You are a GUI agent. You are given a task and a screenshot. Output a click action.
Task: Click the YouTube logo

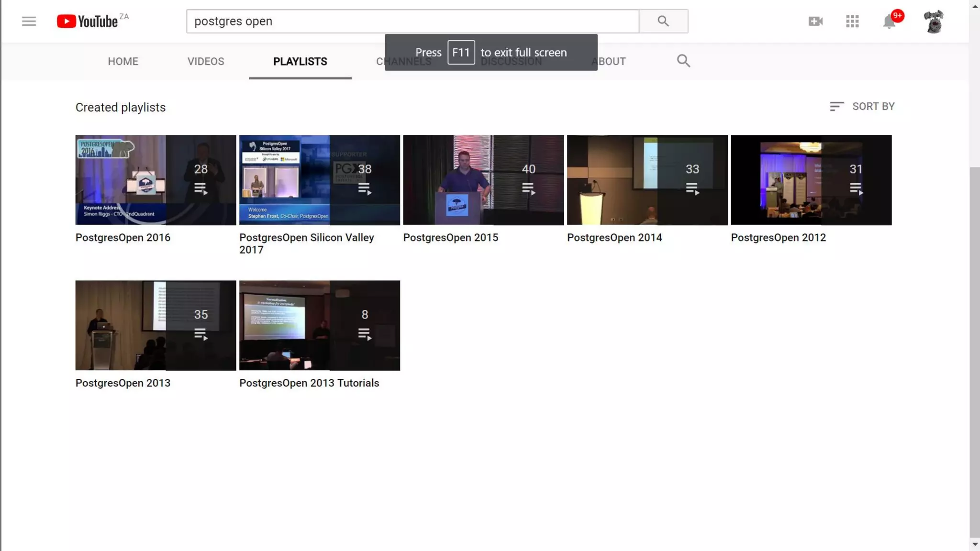click(88, 21)
